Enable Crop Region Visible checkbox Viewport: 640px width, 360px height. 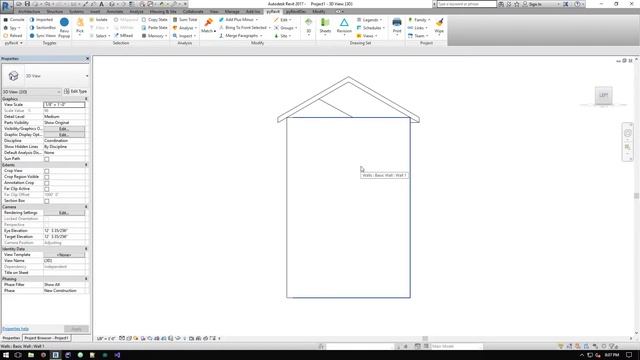(x=47, y=177)
